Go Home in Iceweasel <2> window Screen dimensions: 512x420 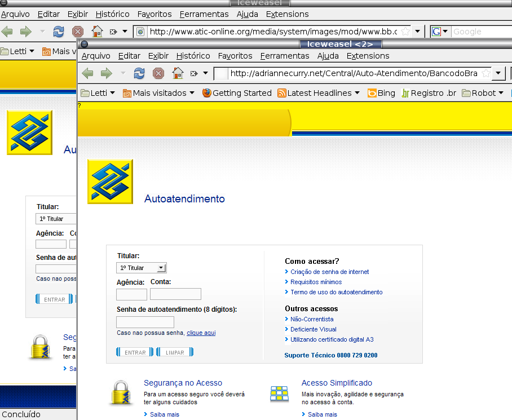tap(178, 73)
